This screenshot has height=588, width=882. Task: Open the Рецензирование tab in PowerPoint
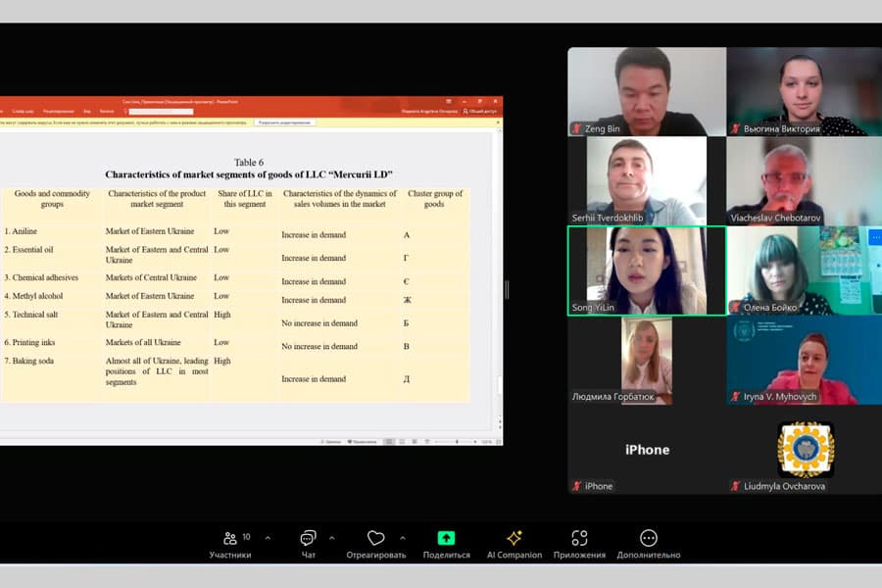pyautogui.click(x=59, y=112)
